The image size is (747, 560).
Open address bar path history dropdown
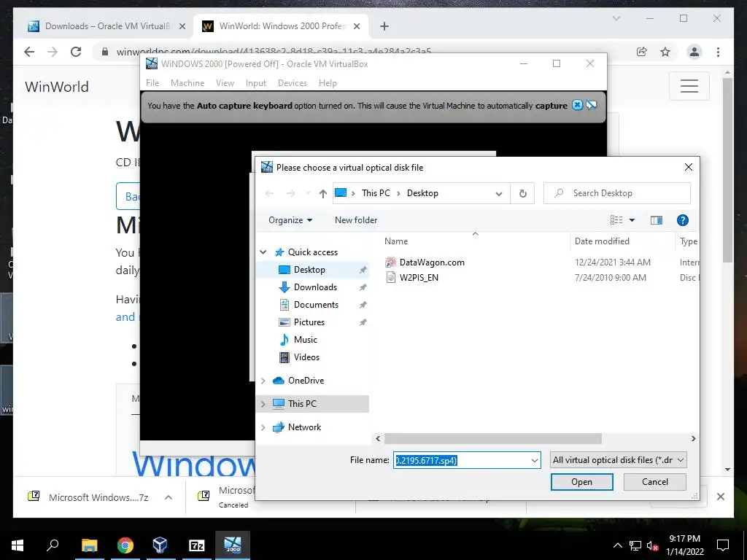(x=499, y=193)
